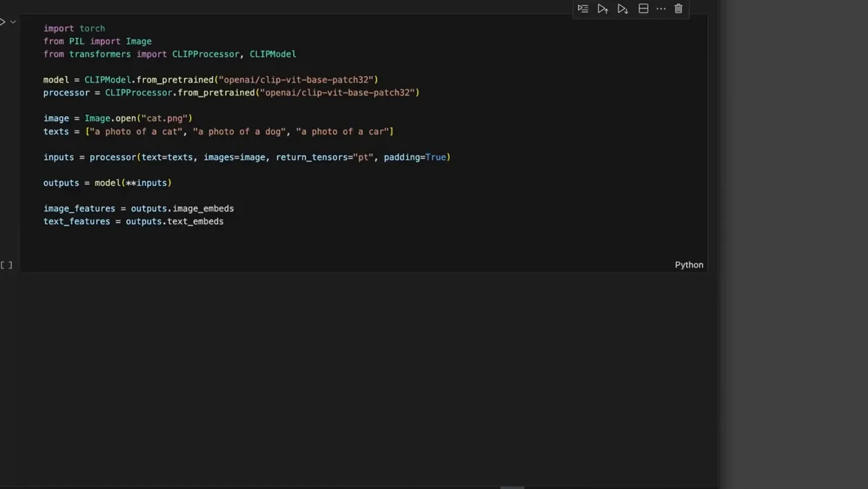
Task: Click return_tensors="pt" argument
Action: (x=324, y=157)
